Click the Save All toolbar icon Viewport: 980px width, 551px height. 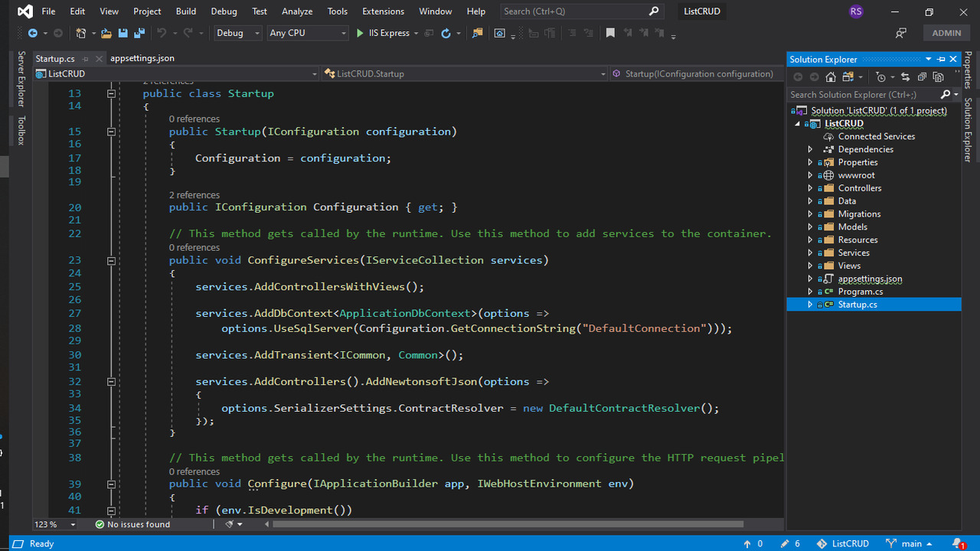click(139, 33)
